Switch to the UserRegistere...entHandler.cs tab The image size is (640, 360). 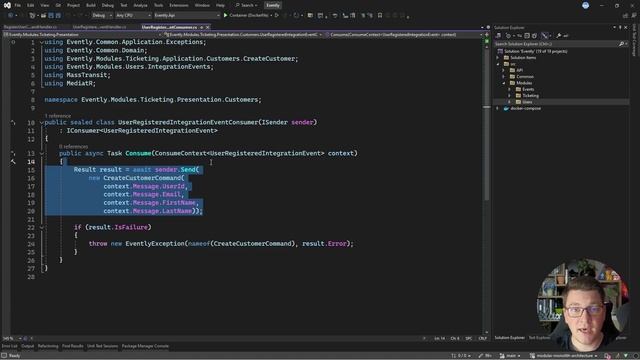coord(99,27)
